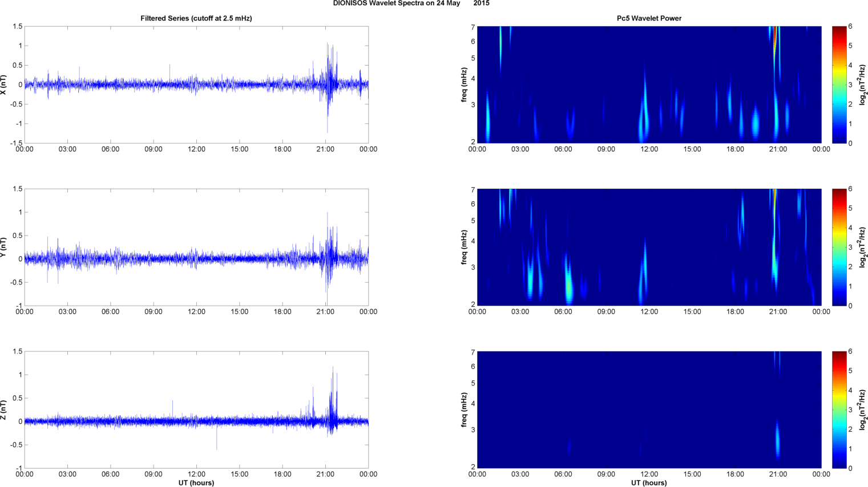Image resolution: width=868 pixels, height=487 pixels.
Task: Click the 'Pc5 Wavelet Power' heading
Action: pyautogui.click(x=649, y=18)
